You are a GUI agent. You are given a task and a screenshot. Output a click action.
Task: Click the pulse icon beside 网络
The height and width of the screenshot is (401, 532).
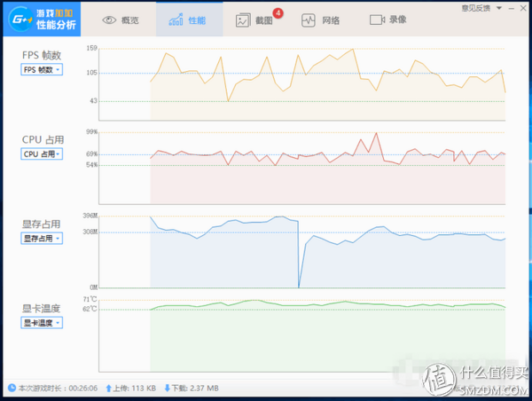click(309, 20)
